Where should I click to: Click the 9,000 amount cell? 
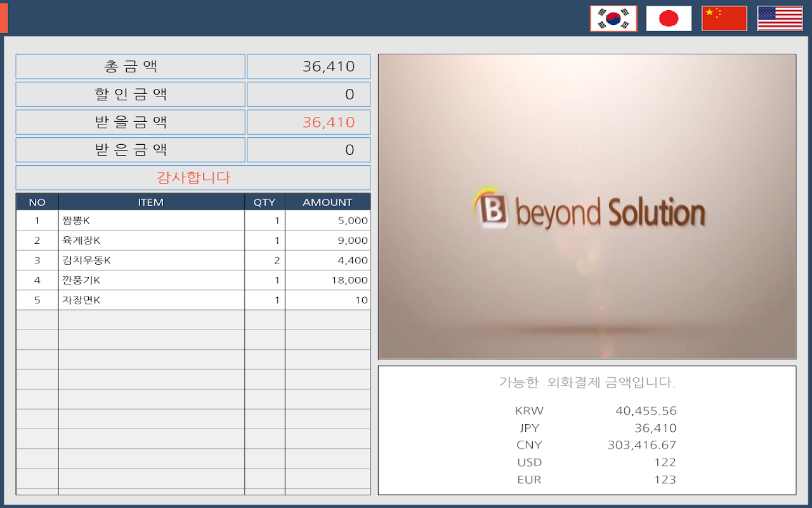click(327, 241)
